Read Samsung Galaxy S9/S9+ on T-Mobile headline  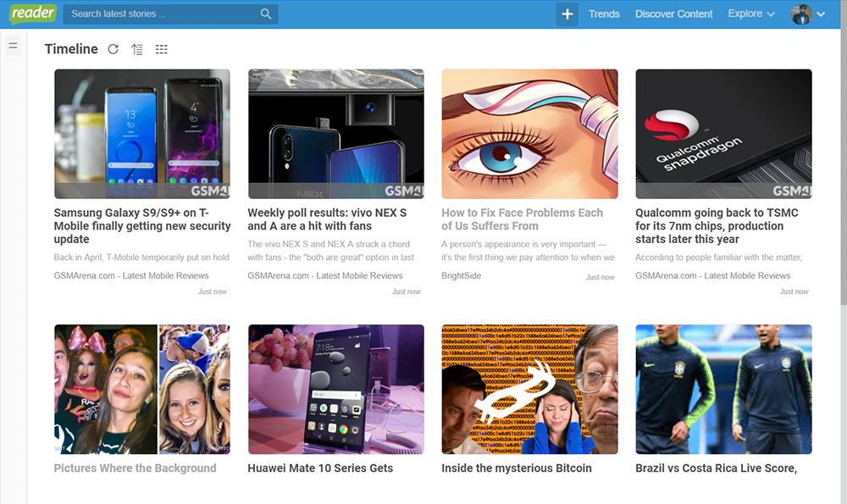coord(142,226)
